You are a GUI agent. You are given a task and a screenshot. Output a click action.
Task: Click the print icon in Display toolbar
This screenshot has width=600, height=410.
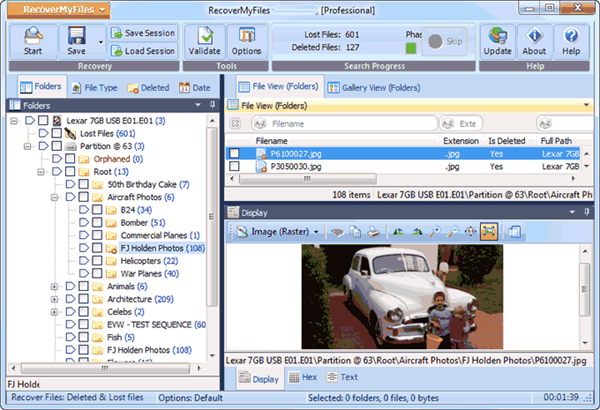click(x=373, y=231)
